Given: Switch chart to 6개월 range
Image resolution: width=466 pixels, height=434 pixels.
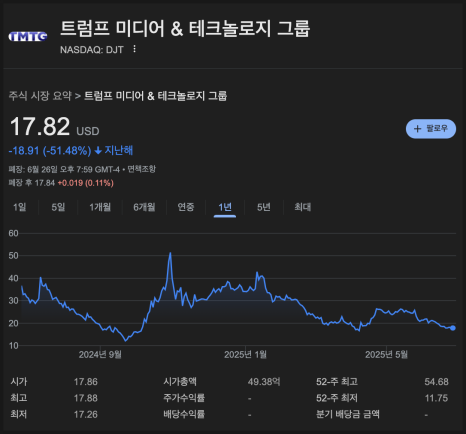Looking at the screenshot, I should coord(144,207).
